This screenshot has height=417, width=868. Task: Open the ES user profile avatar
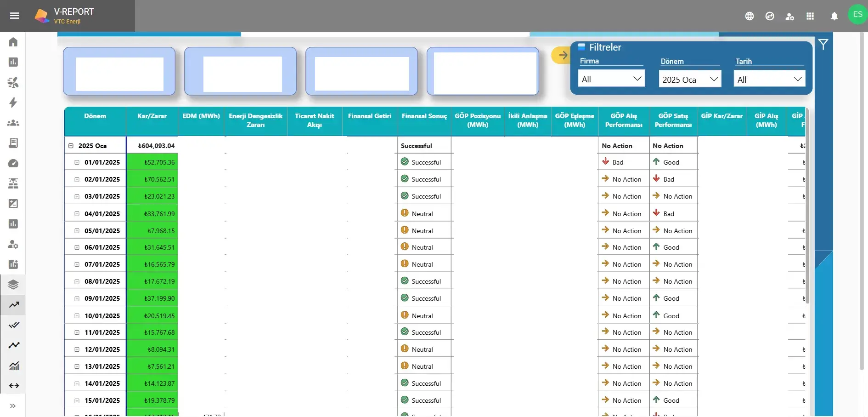[x=857, y=15]
